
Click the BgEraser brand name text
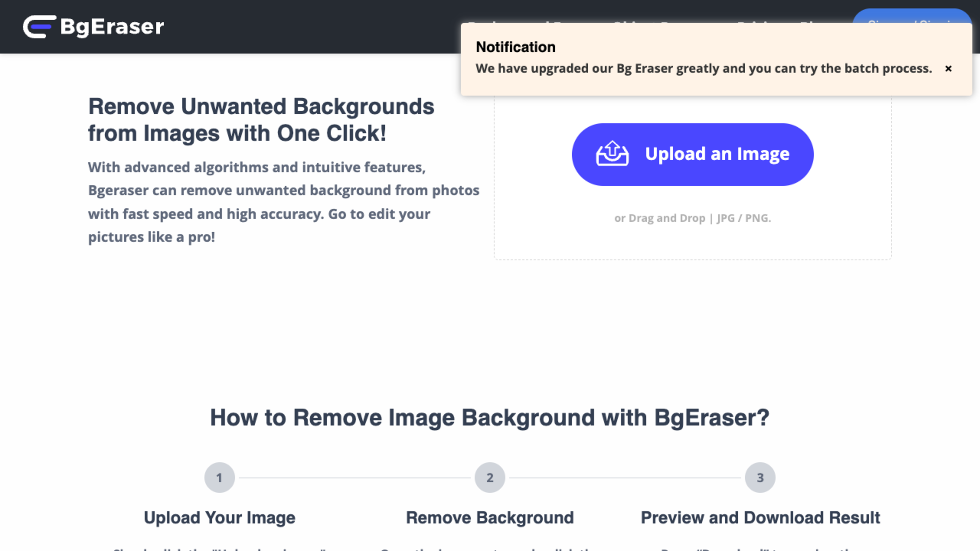[x=112, y=27]
